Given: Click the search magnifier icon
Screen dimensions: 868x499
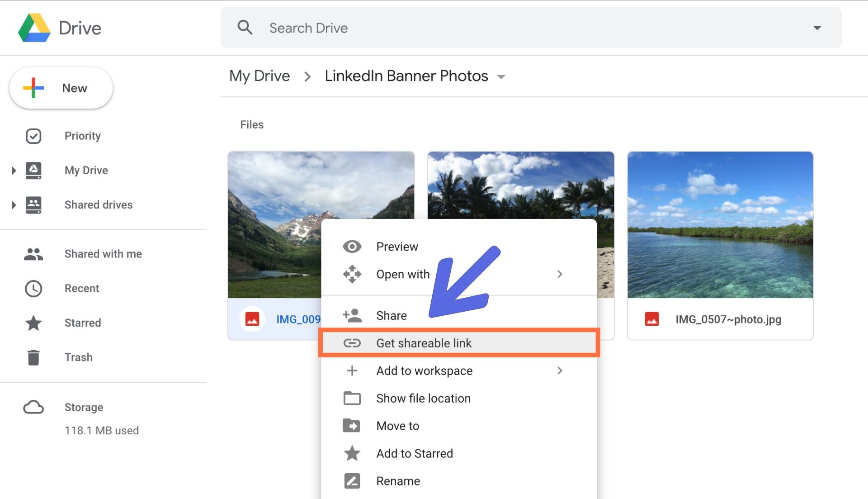Looking at the screenshot, I should click(245, 28).
